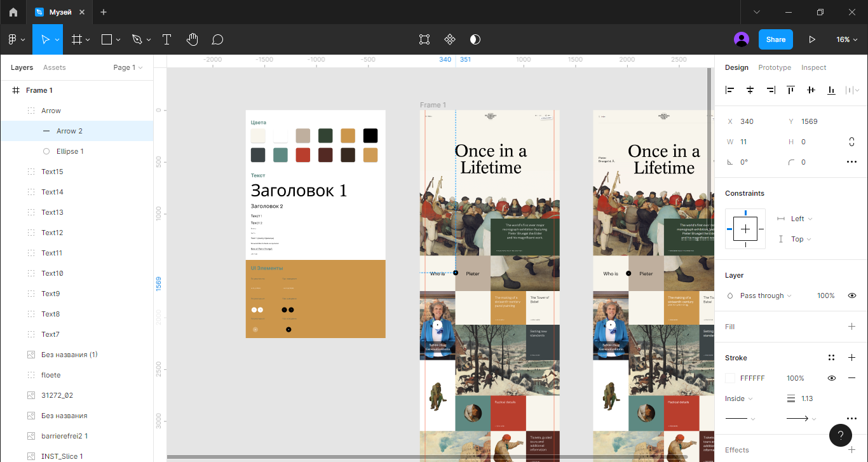Screen dimensions: 868x462
Task: Switch to the Inspect tab
Action: tap(813, 67)
